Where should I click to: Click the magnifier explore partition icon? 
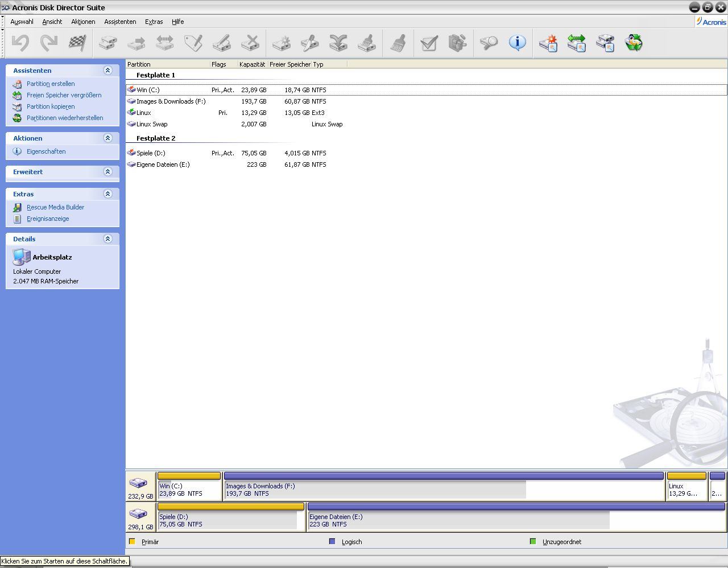pyautogui.click(x=489, y=43)
